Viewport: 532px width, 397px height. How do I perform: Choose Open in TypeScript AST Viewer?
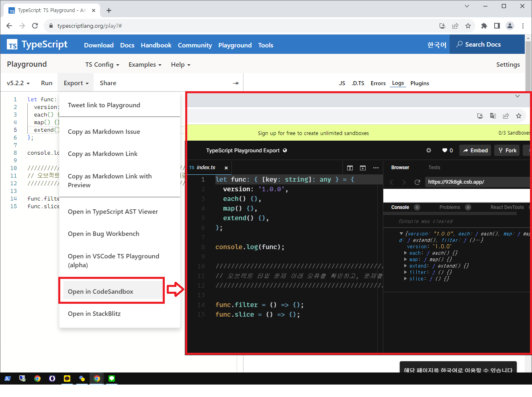pyautogui.click(x=113, y=212)
